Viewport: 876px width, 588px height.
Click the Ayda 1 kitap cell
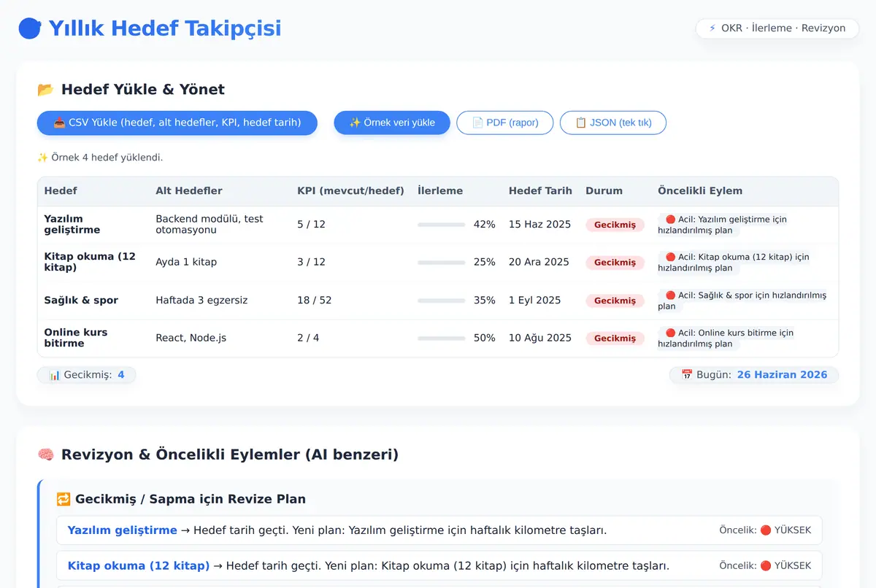(186, 263)
